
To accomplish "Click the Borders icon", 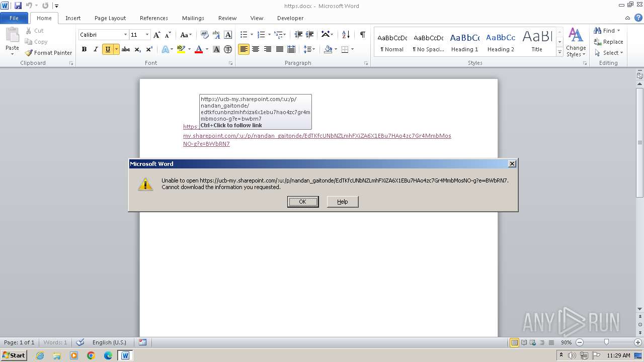I will 345,49.
